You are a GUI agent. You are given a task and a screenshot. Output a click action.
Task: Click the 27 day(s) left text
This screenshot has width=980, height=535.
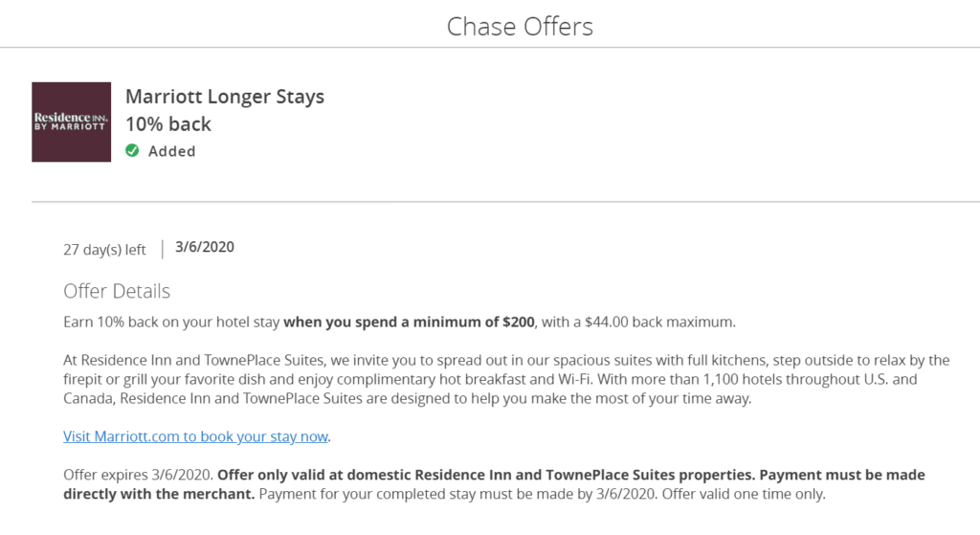[104, 250]
